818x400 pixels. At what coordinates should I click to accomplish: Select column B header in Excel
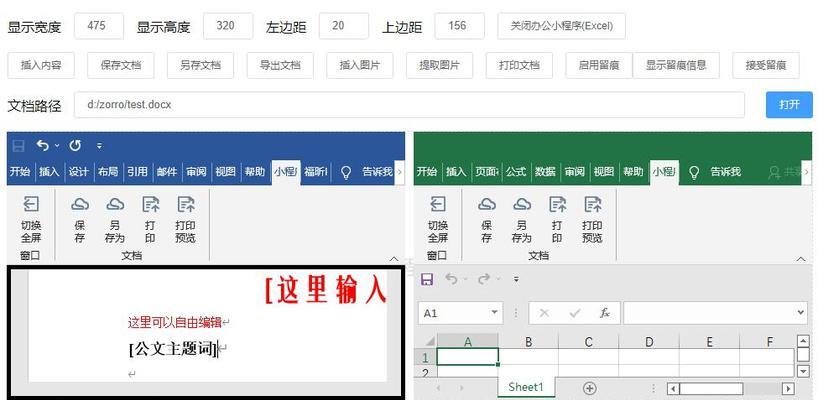click(x=528, y=342)
